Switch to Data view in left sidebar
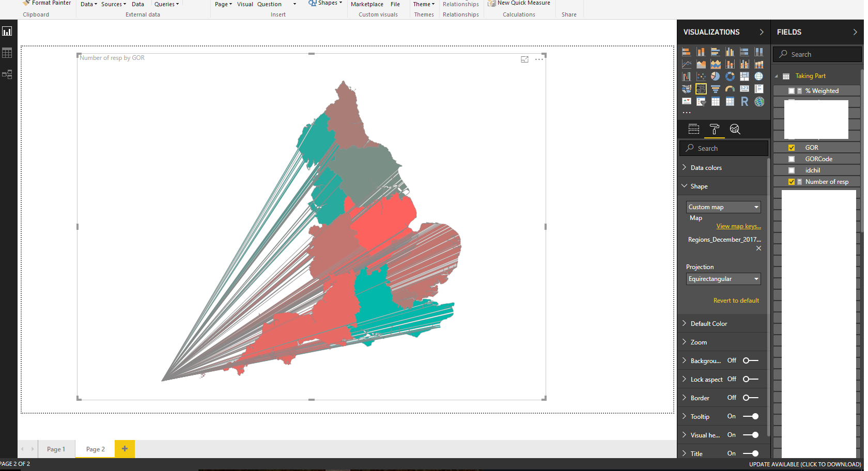This screenshot has height=471, width=868. [x=7, y=53]
